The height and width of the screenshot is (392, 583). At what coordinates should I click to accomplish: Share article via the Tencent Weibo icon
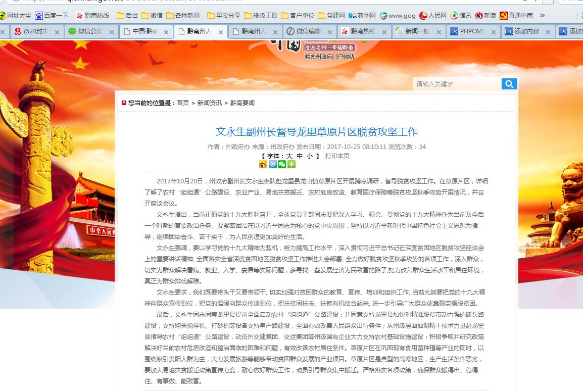272,164
